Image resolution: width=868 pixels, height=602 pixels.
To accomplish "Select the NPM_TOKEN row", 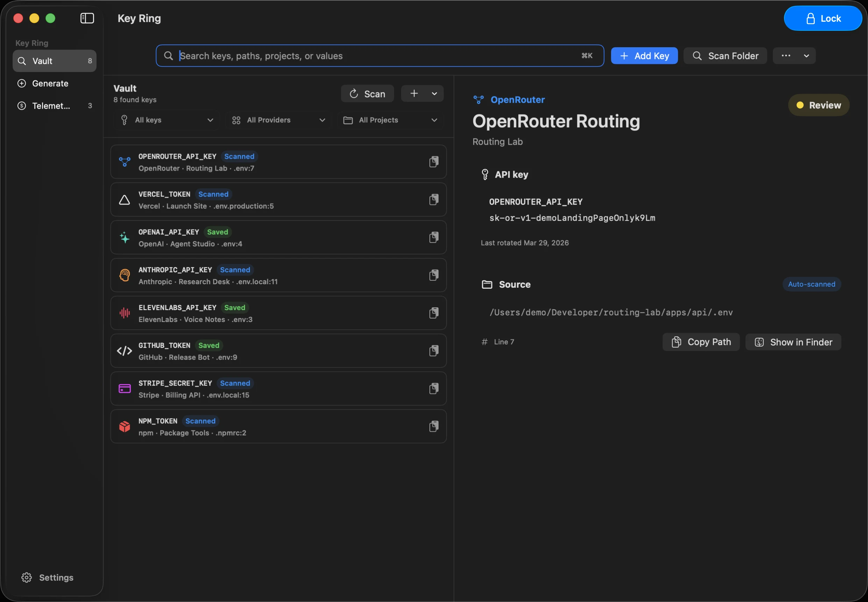I will 278,426.
